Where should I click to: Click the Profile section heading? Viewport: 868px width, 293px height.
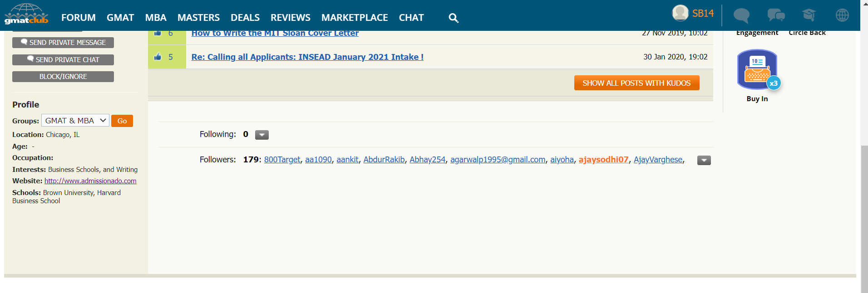[26, 105]
